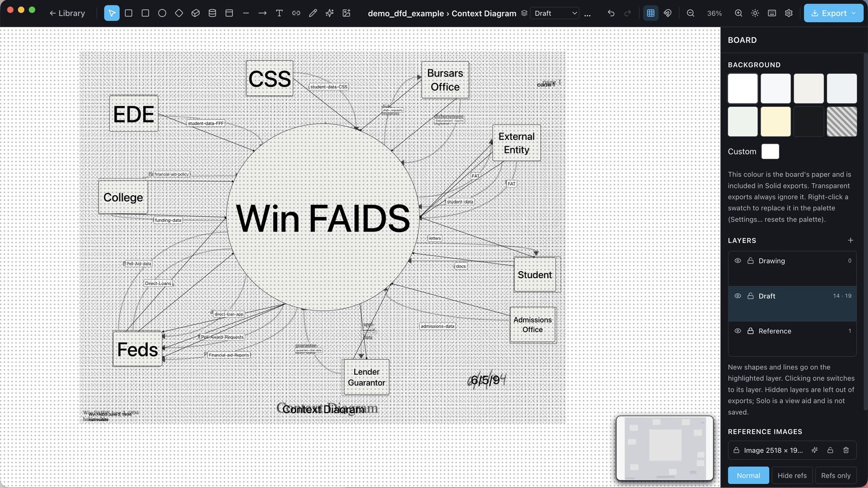Switch to Hide refs mode
Screen dimensions: 868x488
click(792, 476)
